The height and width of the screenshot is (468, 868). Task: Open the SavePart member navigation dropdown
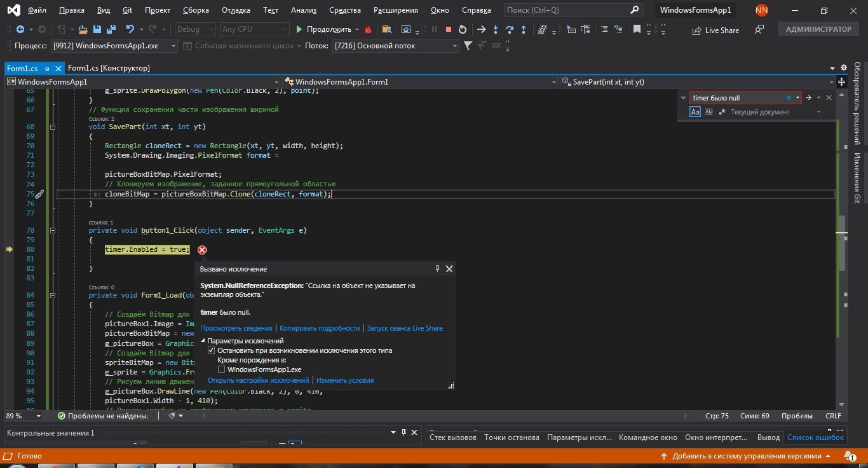pyautogui.click(x=832, y=82)
